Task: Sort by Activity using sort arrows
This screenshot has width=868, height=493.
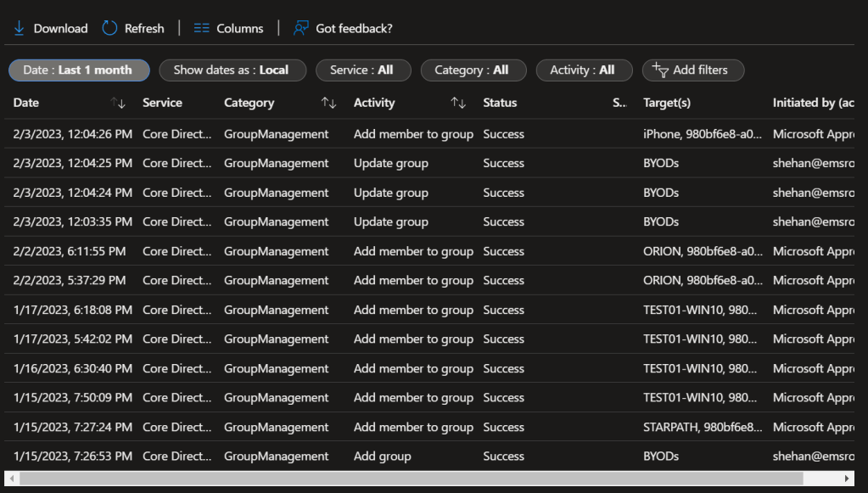Action: (x=458, y=103)
